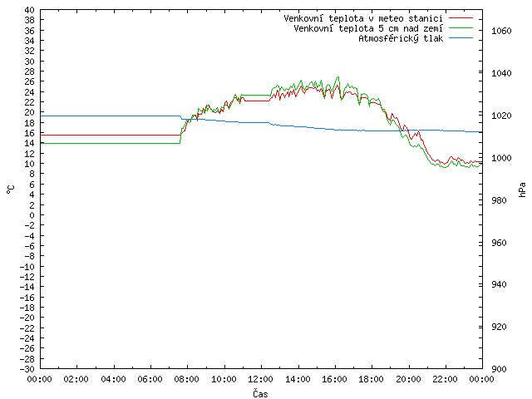The width and height of the screenshot is (532, 399).
Task: Click the red legend line sample
Action: pos(461,17)
